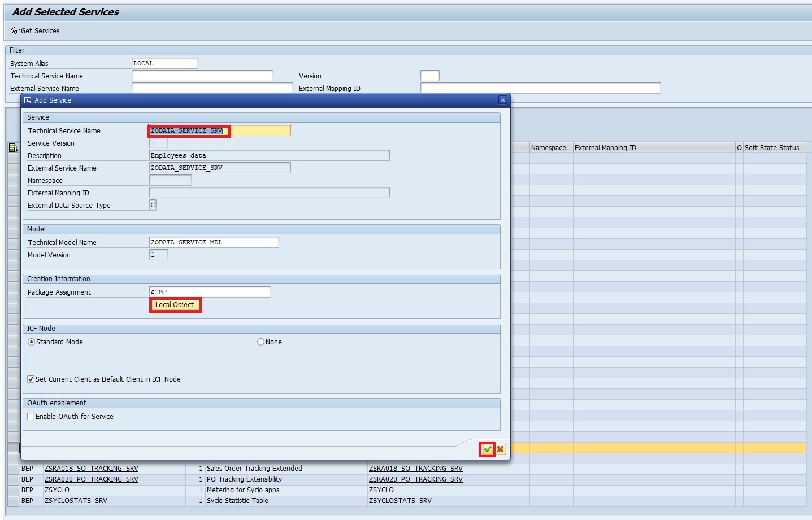The image size is (812, 520).
Task: Click the Version filter field
Action: point(429,75)
